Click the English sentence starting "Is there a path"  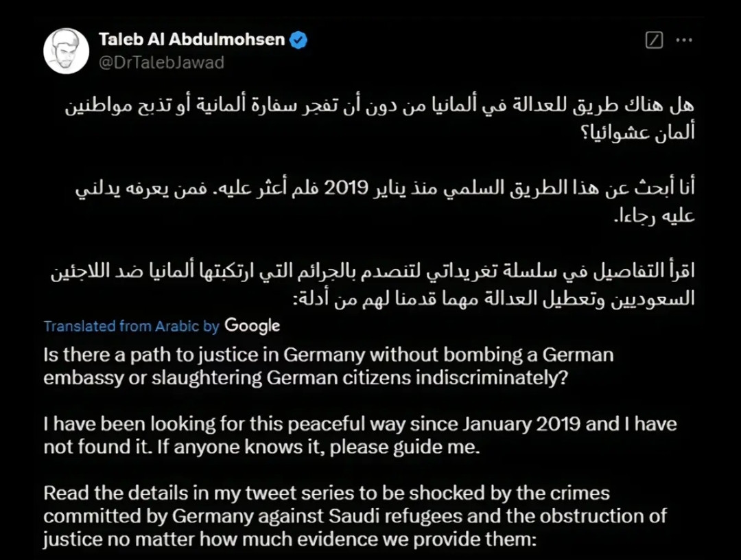click(x=329, y=366)
